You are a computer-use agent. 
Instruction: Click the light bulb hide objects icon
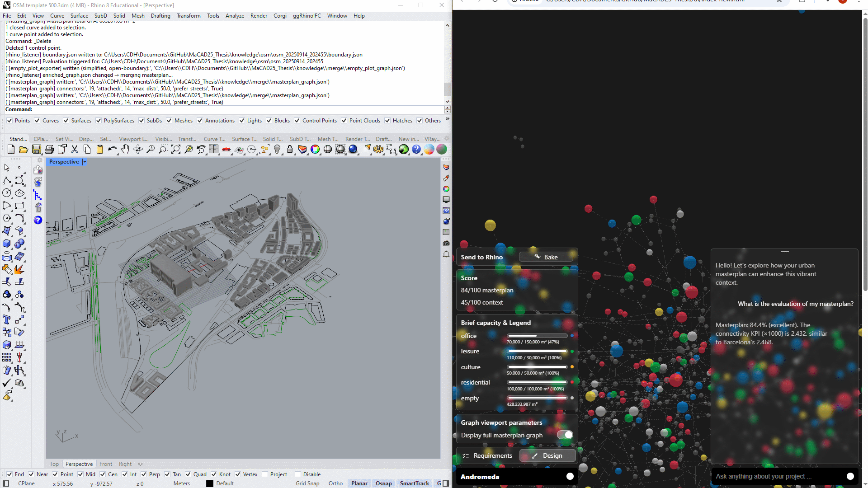(277, 150)
